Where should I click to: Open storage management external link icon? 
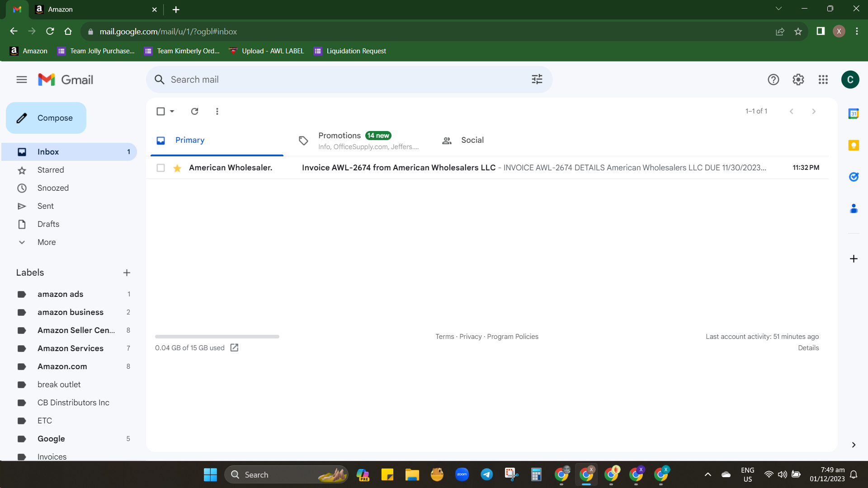234,347
